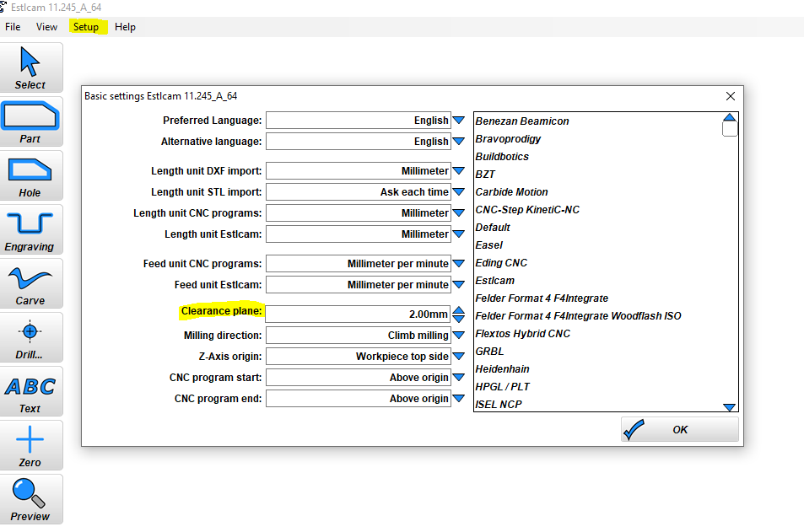Select Buildbotics preset
The height and width of the screenshot is (532, 804).
tap(502, 157)
